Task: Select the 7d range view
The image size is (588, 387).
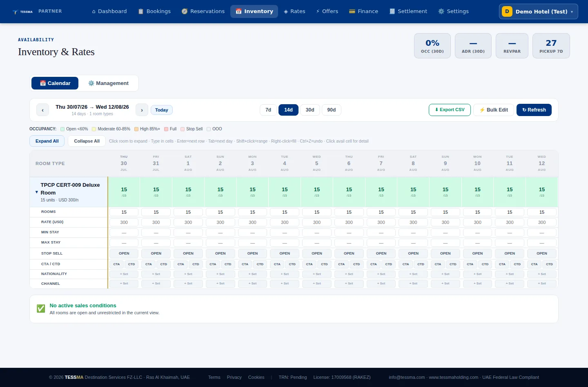Action: 268,110
